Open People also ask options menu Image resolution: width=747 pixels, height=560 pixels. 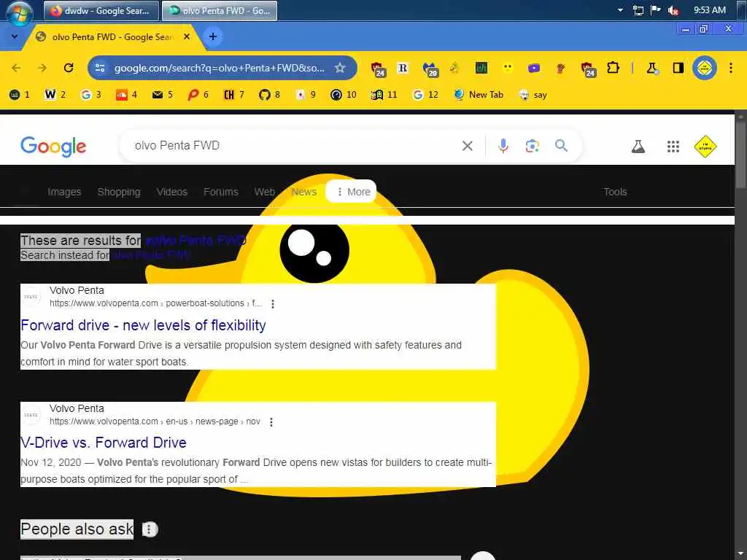tap(149, 529)
